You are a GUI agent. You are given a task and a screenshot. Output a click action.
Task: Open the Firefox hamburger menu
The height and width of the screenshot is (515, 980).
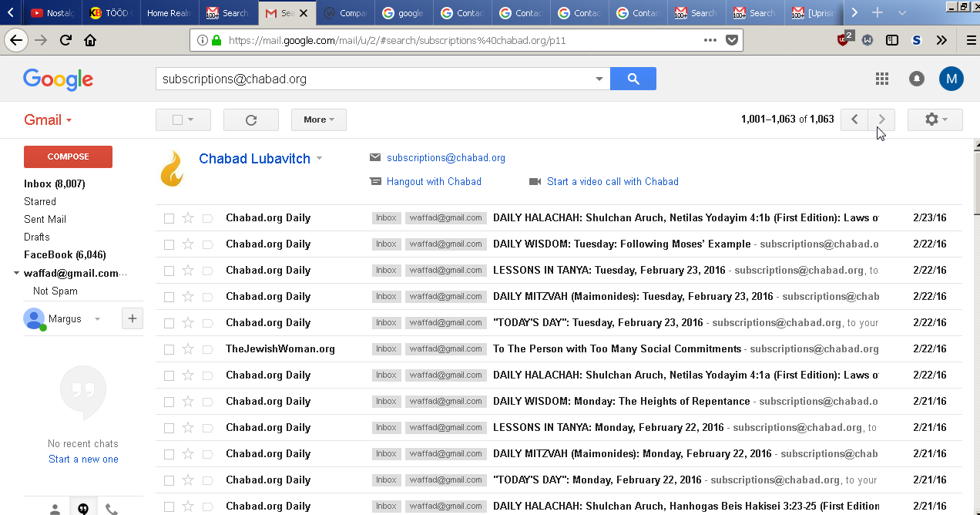971,40
